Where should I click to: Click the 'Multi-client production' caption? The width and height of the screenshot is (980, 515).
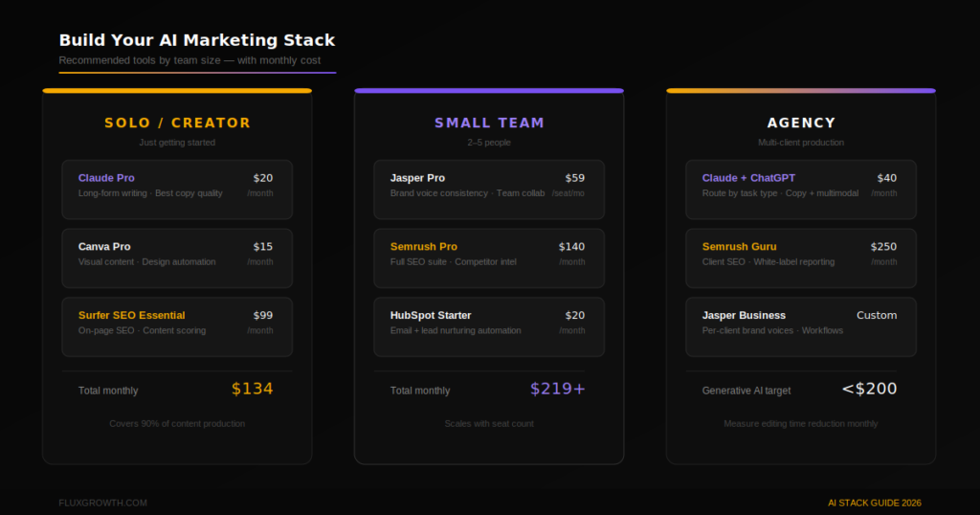[x=801, y=143]
